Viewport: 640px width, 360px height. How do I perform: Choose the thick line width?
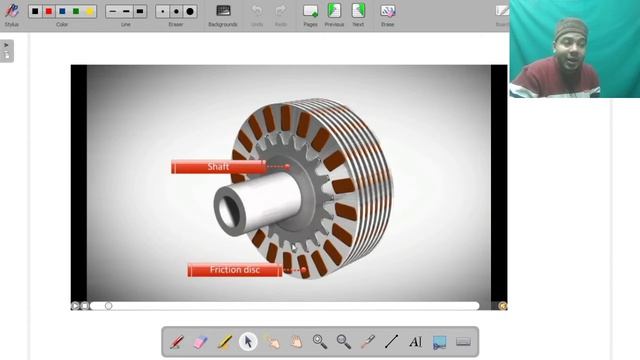coord(140,11)
